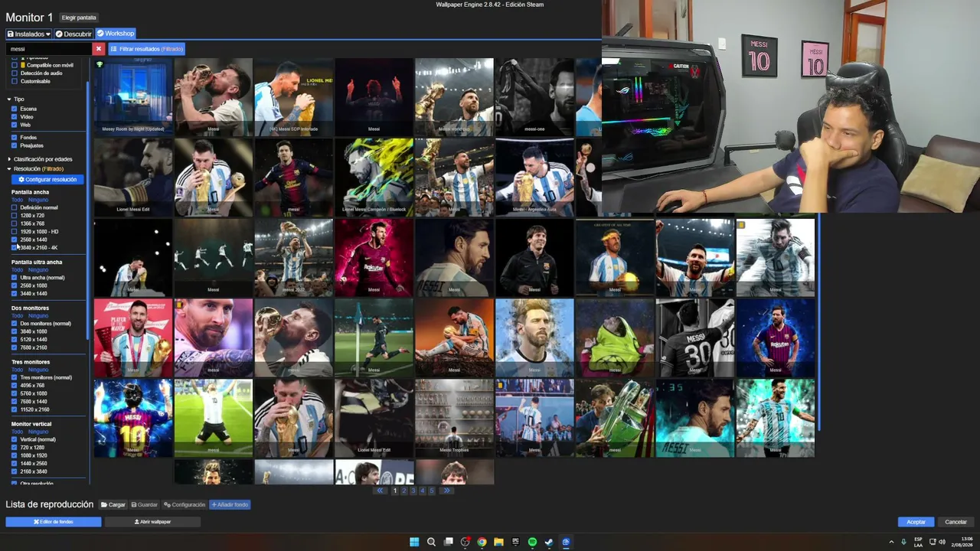Open the Instalados dropdown arrow
This screenshot has height=551, width=980.
47,34
